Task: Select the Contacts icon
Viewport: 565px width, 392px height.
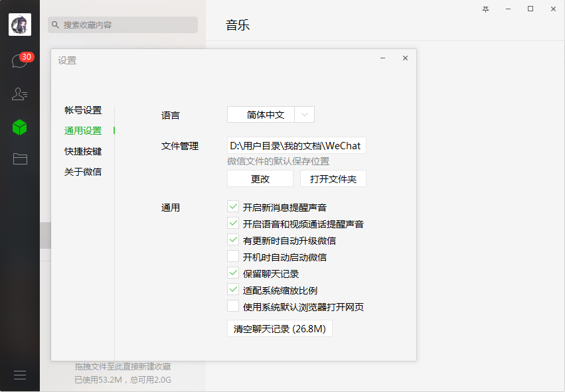Action: pos(20,94)
